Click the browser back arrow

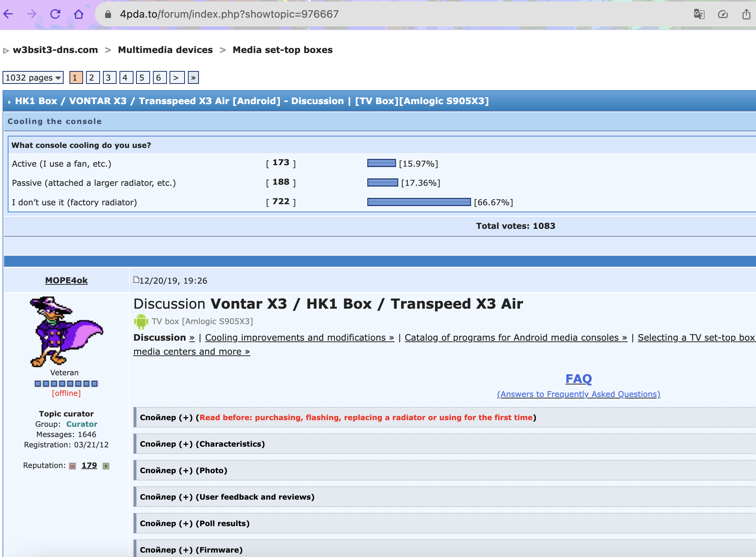[8, 14]
